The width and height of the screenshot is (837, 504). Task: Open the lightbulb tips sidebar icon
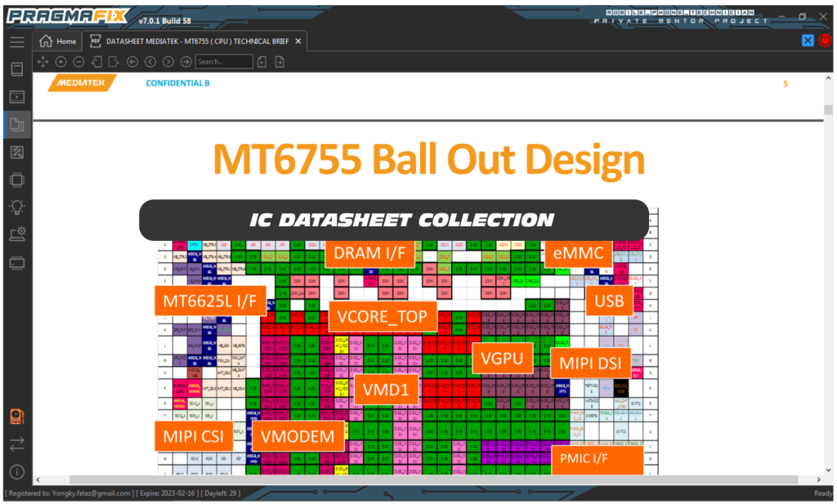pyautogui.click(x=16, y=207)
